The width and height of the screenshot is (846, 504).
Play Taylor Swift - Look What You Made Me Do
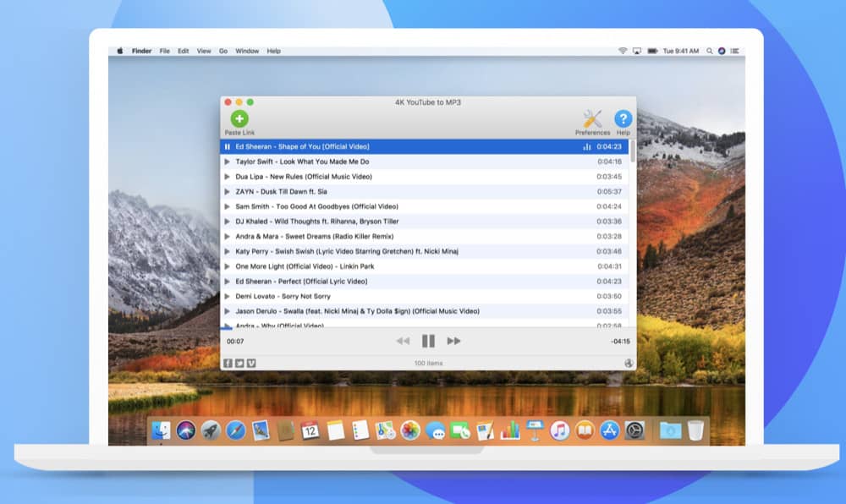[x=338, y=161]
